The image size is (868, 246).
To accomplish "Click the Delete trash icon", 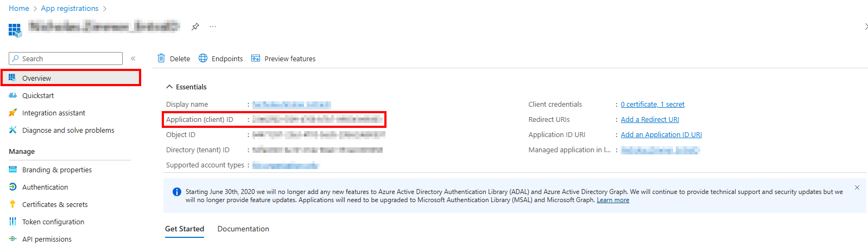I will (161, 58).
